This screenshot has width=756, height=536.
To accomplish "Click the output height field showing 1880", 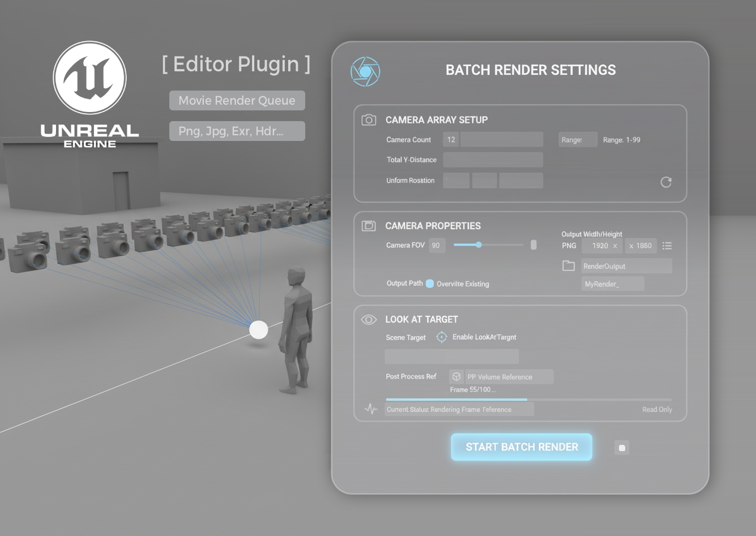I will click(640, 246).
